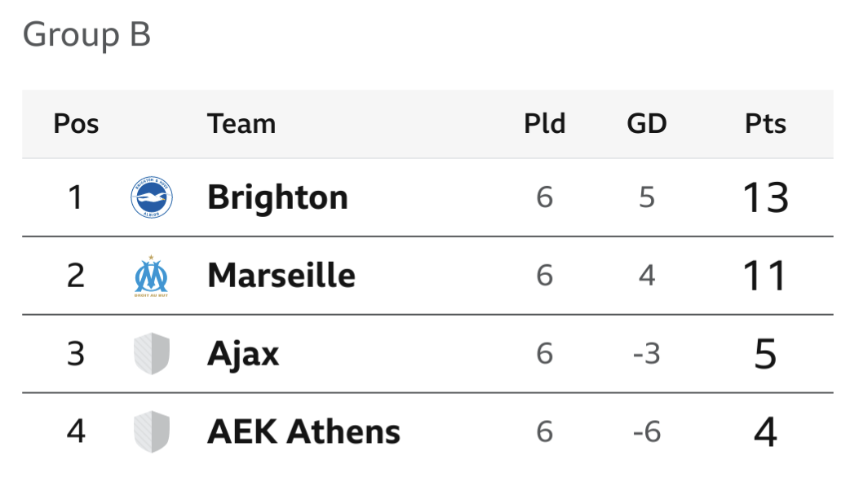This screenshot has height=500, width=868.
Task: Click the Marseille club crest icon
Action: click(x=151, y=276)
